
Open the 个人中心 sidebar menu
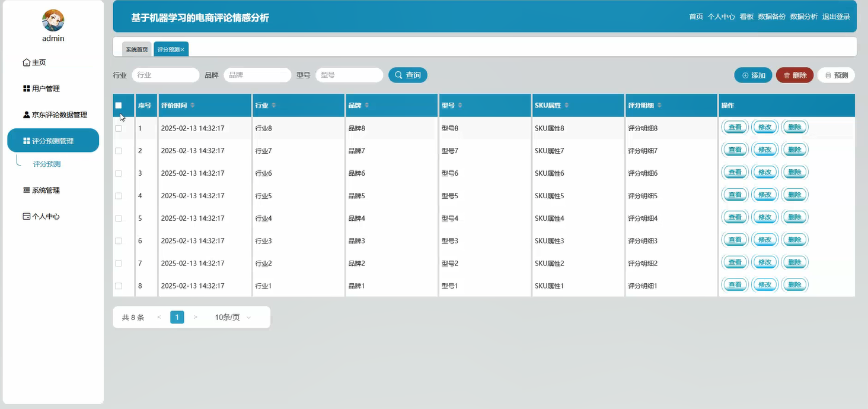tap(42, 216)
